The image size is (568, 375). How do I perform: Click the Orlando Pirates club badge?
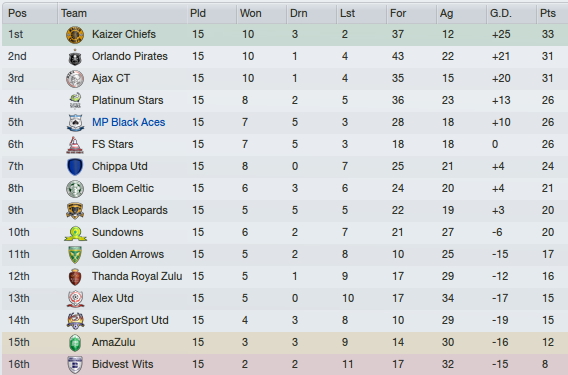[x=75, y=57]
